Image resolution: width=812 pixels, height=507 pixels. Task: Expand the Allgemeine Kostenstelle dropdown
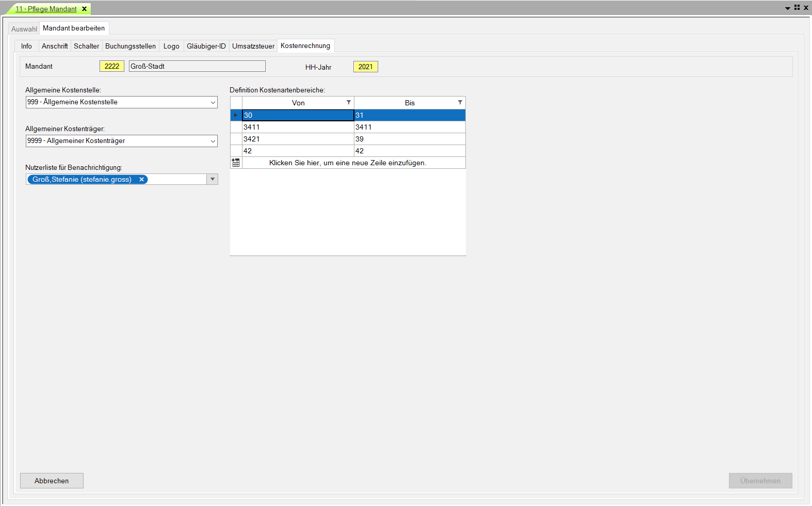tap(213, 102)
